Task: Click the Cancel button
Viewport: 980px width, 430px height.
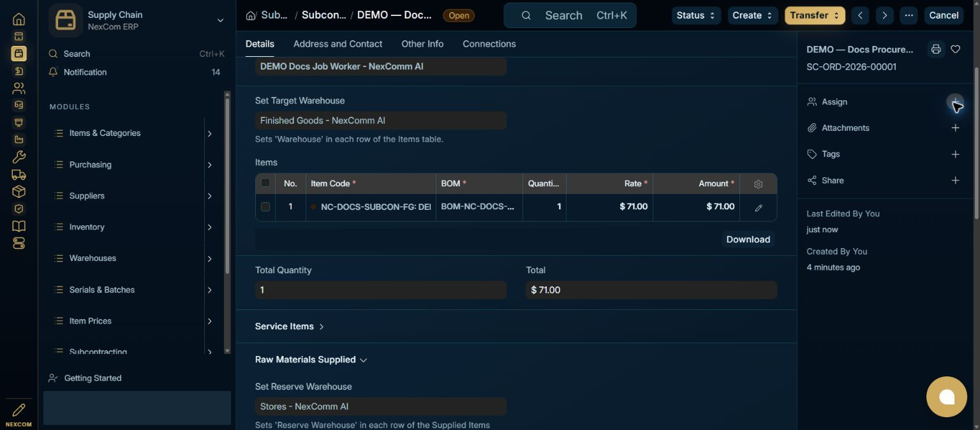Action: pos(944,15)
